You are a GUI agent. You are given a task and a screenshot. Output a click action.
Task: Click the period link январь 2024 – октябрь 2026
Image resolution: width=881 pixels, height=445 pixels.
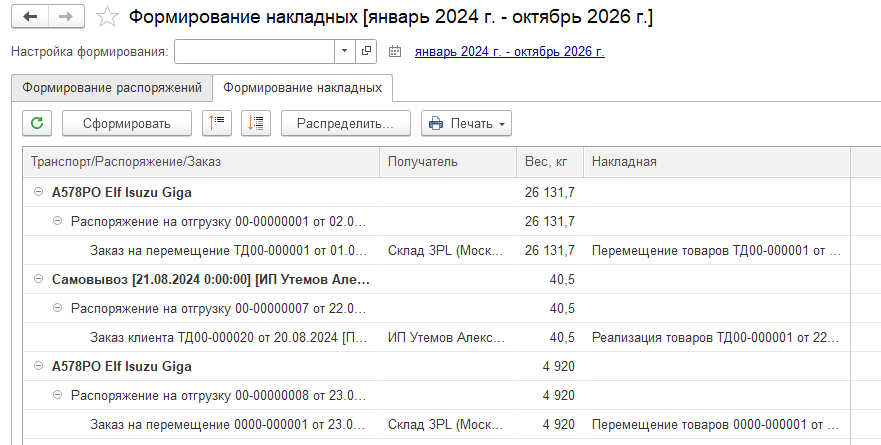pyautogui.click(x=509, y=52)
